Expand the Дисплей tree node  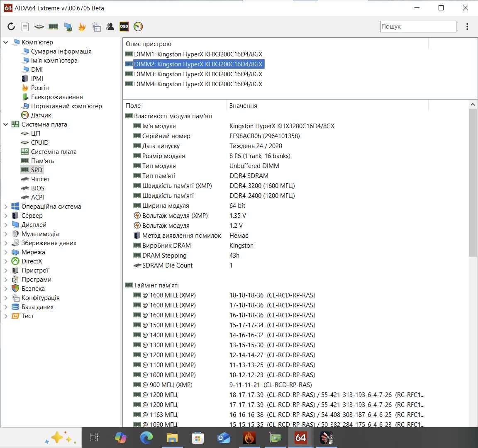click(x=5, y=225)
